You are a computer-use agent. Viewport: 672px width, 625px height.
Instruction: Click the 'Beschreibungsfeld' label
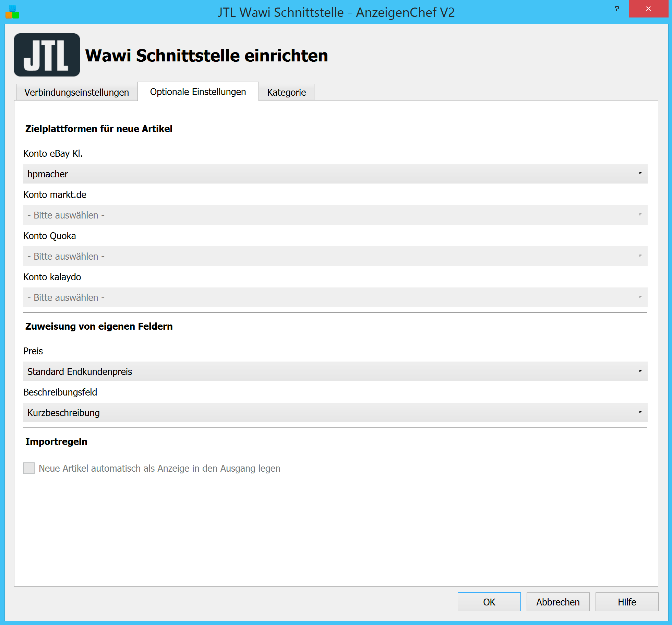click(x=60, y=392)
